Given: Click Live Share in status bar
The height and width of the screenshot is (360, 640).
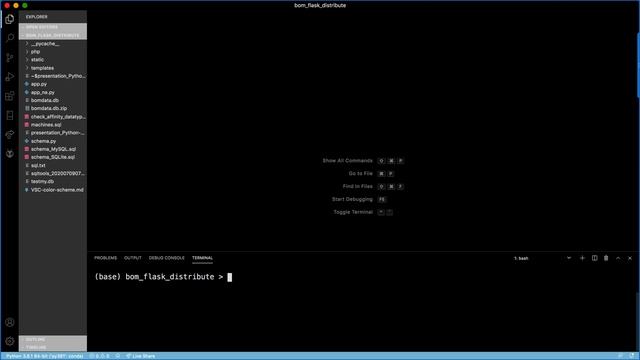Looking at the screenshot, I should (x=140, y=356).
